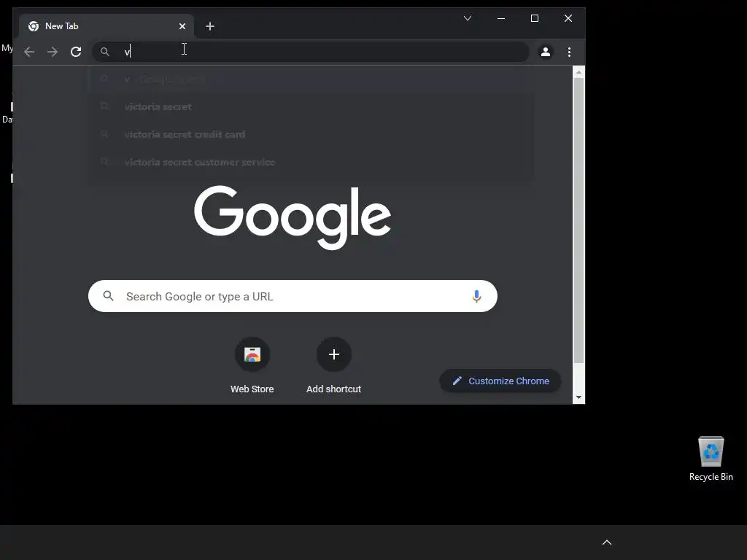Close the New Tab tab
747x560 pixels.
point(182,26)
